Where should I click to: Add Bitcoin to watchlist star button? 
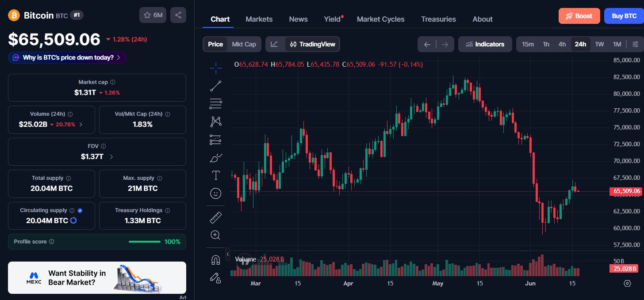(x=153, y=15)
